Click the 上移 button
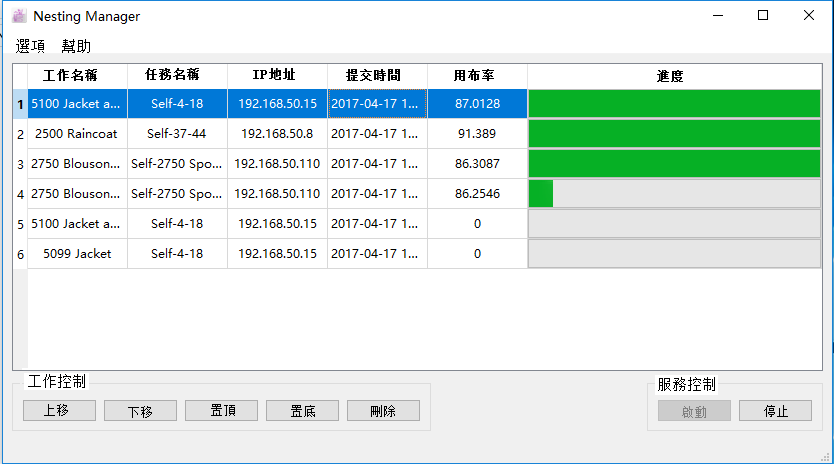 59,411
